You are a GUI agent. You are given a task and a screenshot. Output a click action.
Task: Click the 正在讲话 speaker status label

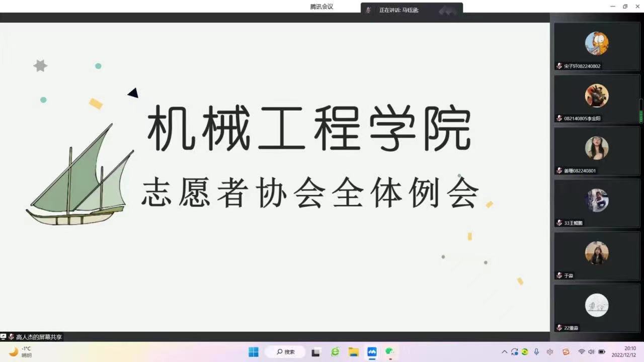pyautogui.click(x=398, y=10)
